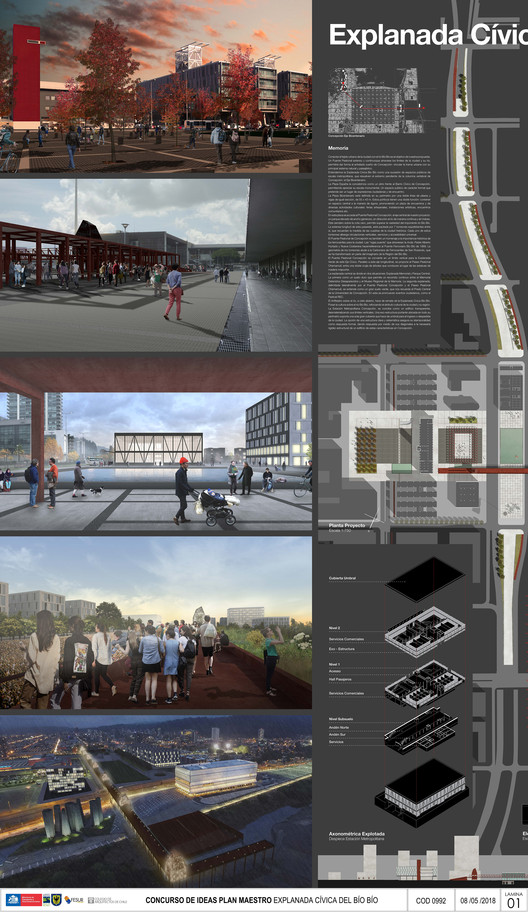Click the 'Nivel 2' label
This screenshot has height=912, width=528.
334,628
